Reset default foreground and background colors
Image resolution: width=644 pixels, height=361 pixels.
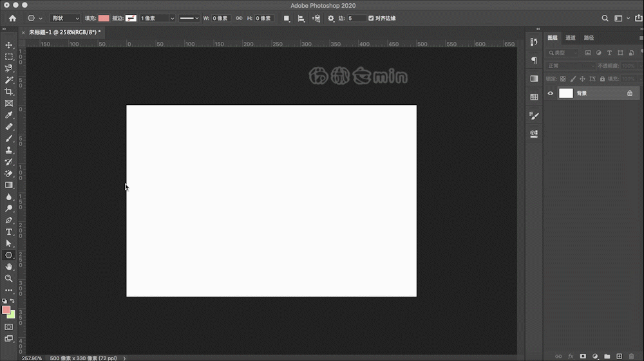tap(5, 301)
